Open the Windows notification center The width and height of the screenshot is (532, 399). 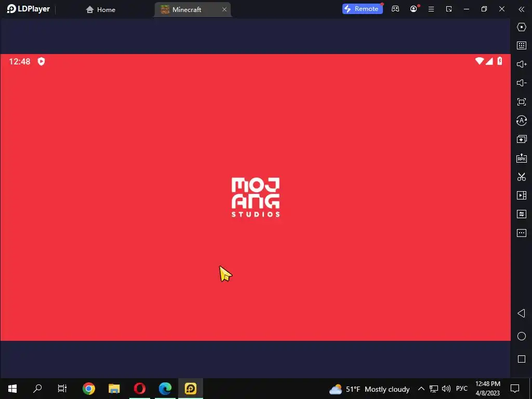click(515, 389)
